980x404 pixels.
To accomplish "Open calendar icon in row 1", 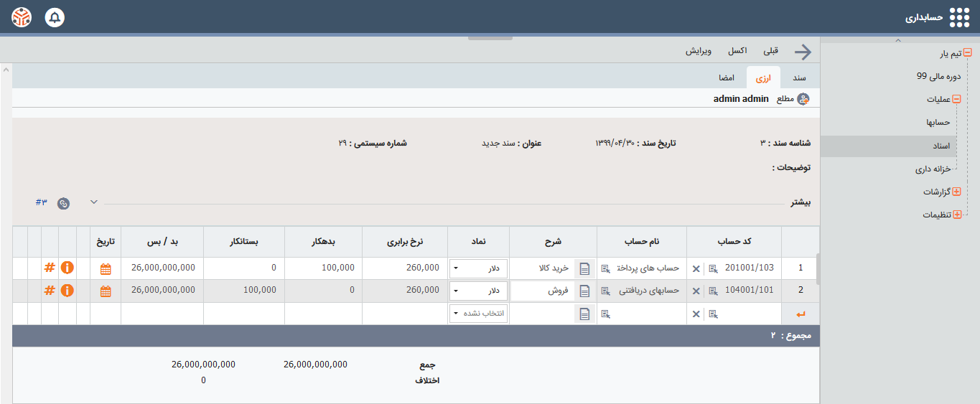I will point(106,268).
